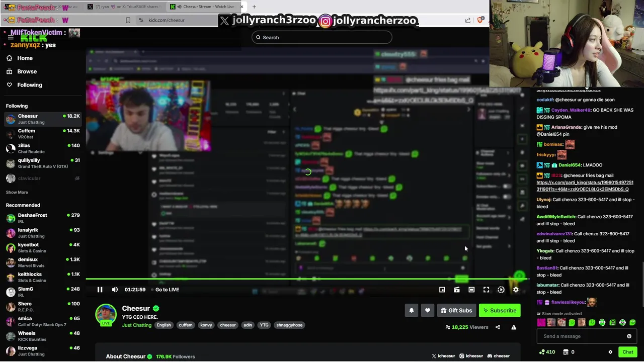Click the site settings icon before kick.com URL
Image resolution: width=644 pixels, height=362 pixels.
[x=141, y=20]
